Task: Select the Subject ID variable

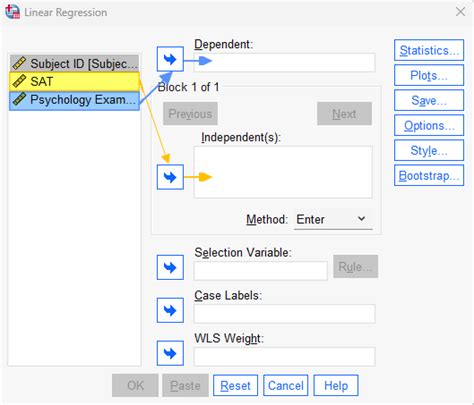Action: tap(74, 63)
